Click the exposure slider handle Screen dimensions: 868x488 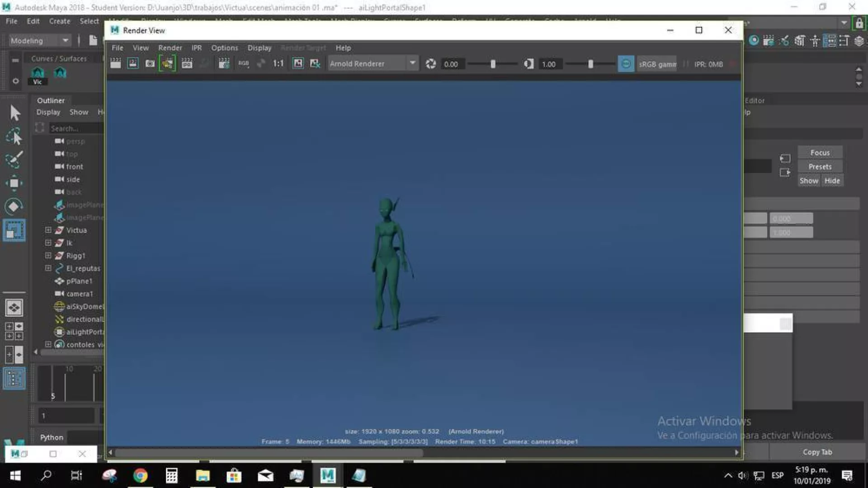coord(493,64)
